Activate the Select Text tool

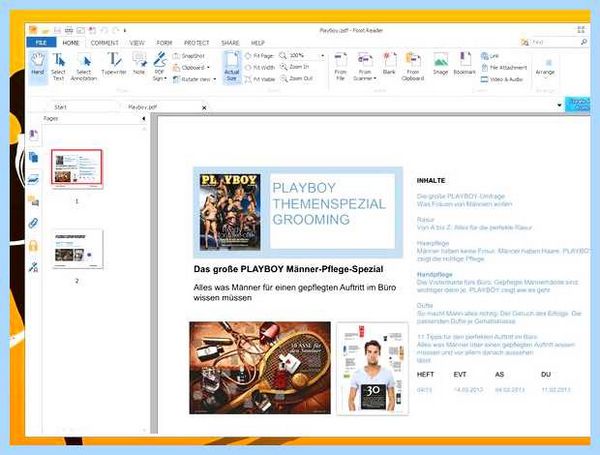(58, 67)
